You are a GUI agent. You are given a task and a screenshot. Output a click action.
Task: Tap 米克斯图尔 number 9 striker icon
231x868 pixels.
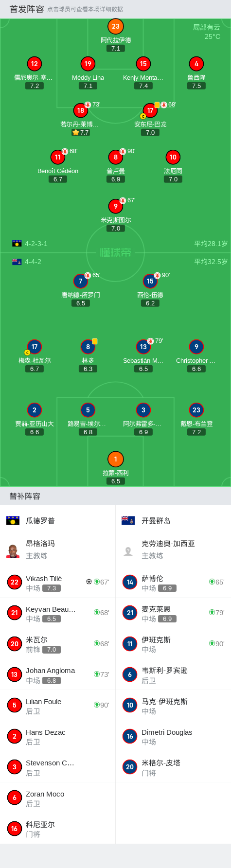tap(116, 206)
